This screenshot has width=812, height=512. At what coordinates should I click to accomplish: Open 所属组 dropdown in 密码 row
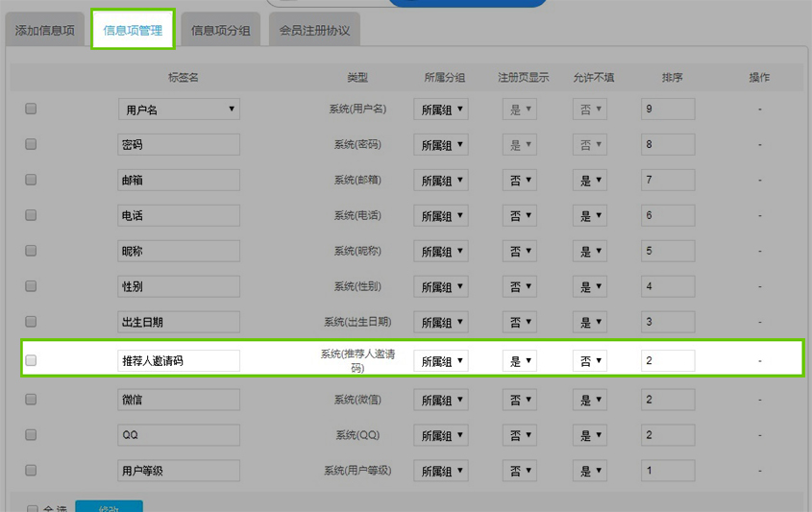tap(441, 144)
